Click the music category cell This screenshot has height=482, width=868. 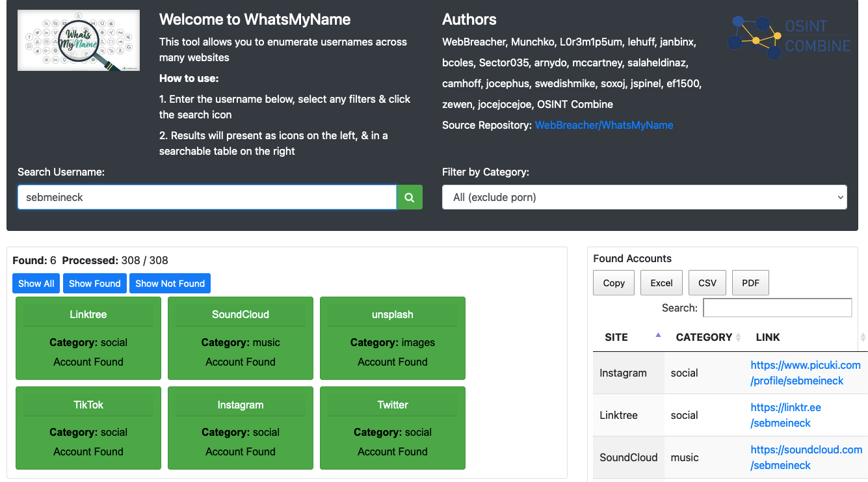704,457
